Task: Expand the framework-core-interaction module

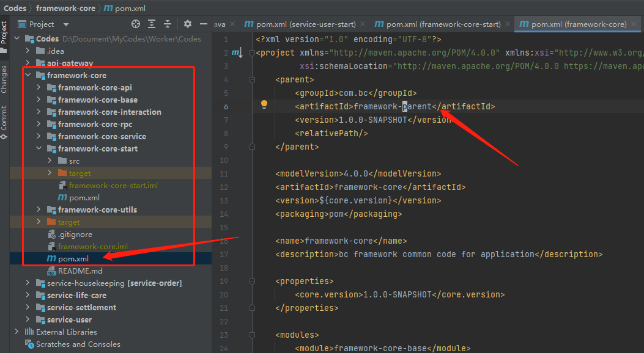Action: (x=39, y=112)
